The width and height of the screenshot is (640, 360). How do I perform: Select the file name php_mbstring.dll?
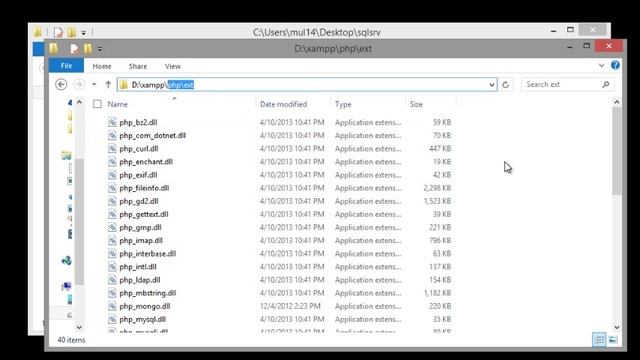147,293
